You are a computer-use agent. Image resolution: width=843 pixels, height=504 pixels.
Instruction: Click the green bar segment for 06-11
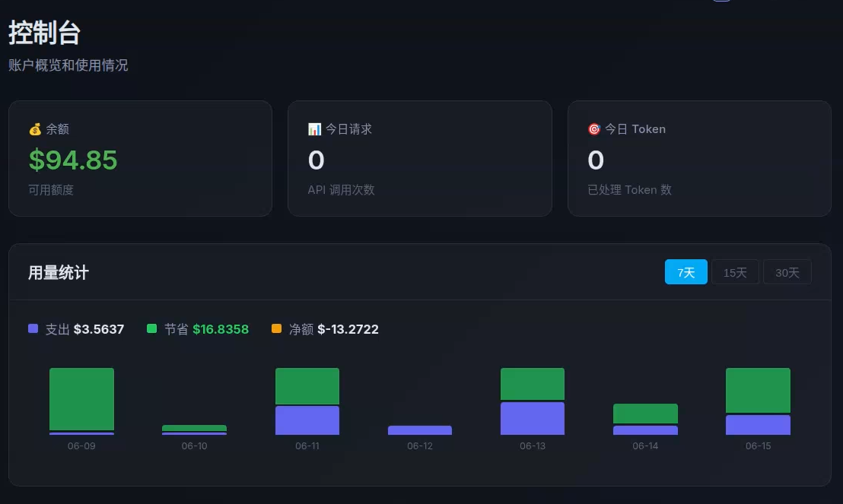307,386
